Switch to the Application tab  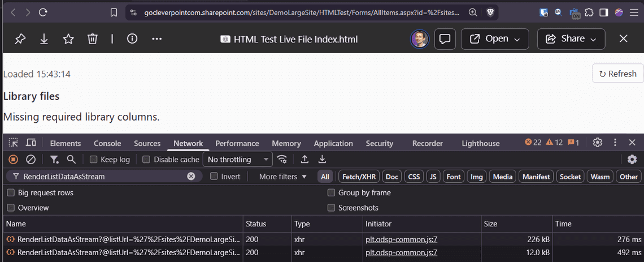pos(333,144)
